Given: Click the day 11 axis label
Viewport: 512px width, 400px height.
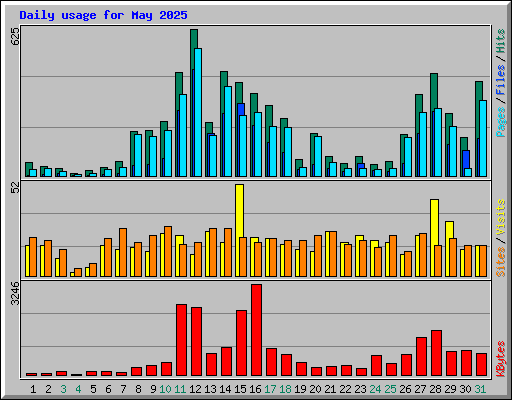Looking at the screenshot, I should click(x=180, y=389).
